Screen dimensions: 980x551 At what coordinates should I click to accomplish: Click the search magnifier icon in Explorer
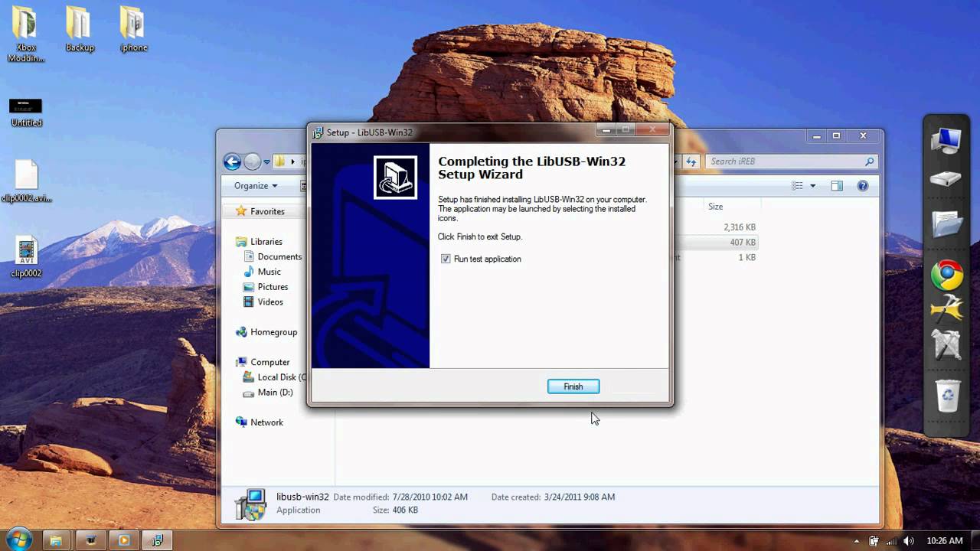[x=869, y=161]
